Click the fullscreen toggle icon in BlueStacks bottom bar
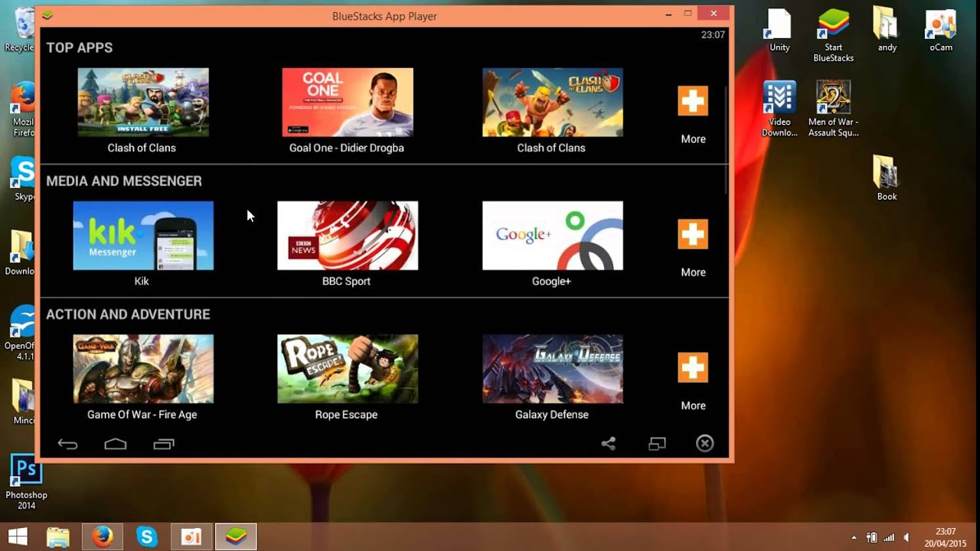980x551 pixels. coord(657,444)
